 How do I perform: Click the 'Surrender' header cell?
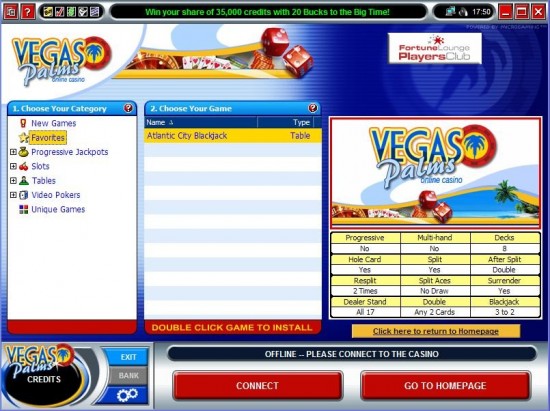(504, 281)
